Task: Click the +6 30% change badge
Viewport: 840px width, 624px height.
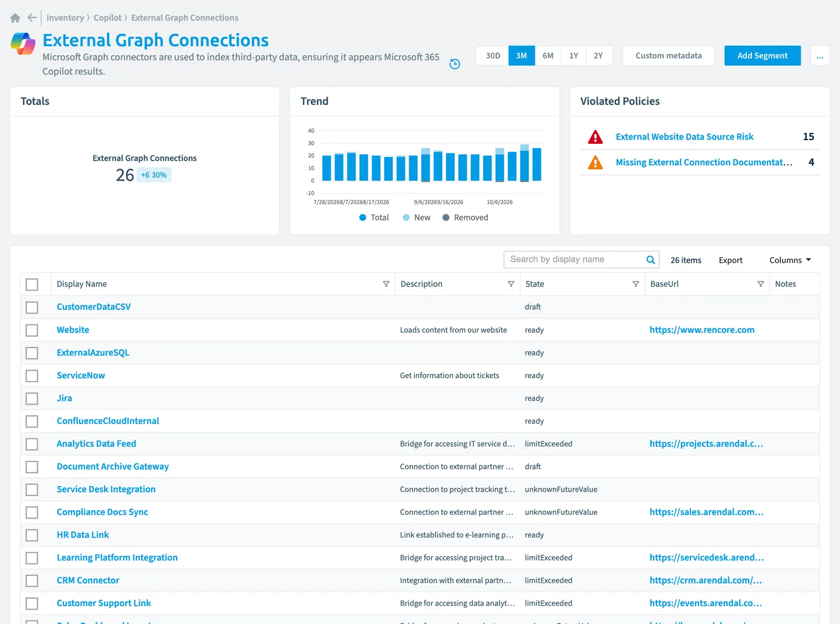Action: click(154, 175)
